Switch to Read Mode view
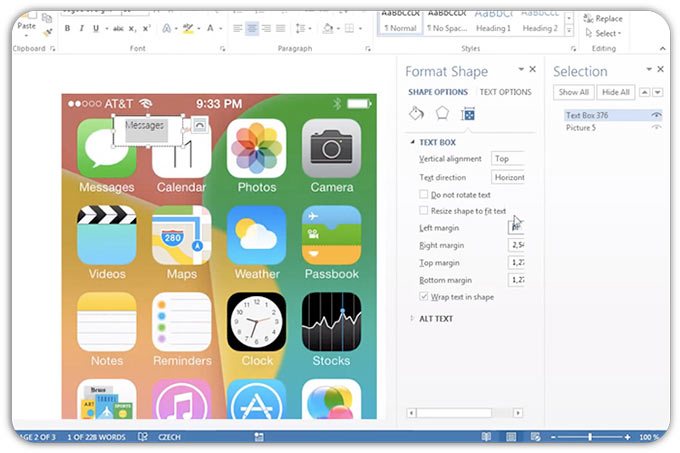 point(487,437)
